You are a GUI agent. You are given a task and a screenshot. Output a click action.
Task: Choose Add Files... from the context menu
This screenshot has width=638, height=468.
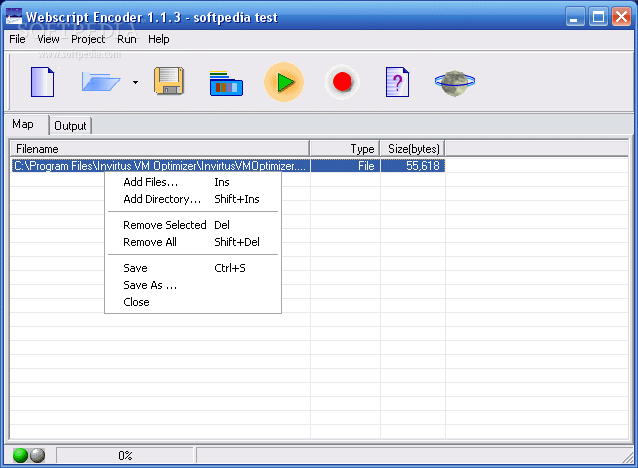[x=193, y=182]
